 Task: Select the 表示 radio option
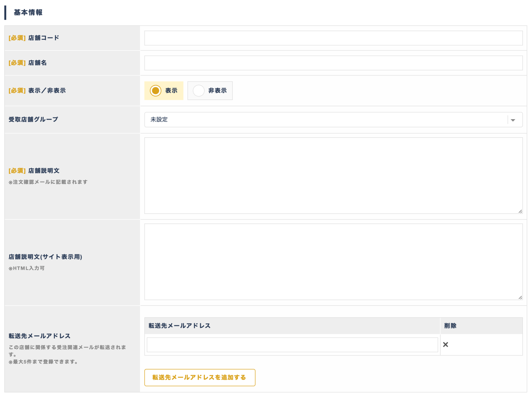[156, 91]
